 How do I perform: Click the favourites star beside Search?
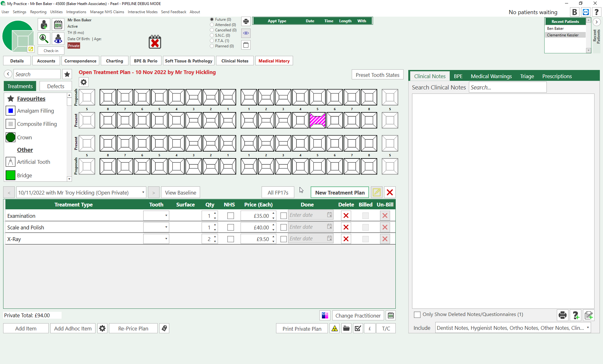coord(67,74)
